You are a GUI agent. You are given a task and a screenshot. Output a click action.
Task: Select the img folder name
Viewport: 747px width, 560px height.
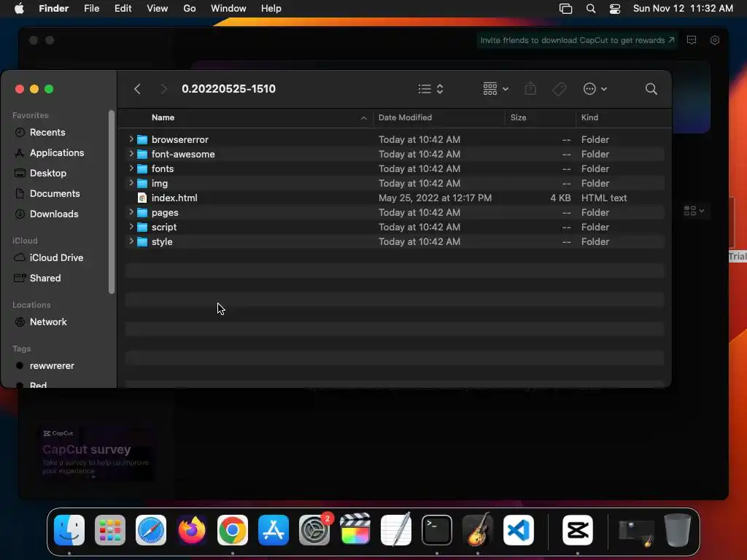click(160, 183)
